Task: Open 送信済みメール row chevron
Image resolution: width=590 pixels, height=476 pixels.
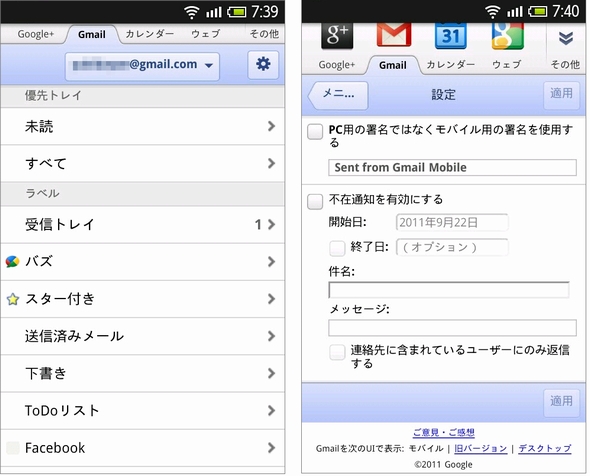Action: tap(271, 336)
